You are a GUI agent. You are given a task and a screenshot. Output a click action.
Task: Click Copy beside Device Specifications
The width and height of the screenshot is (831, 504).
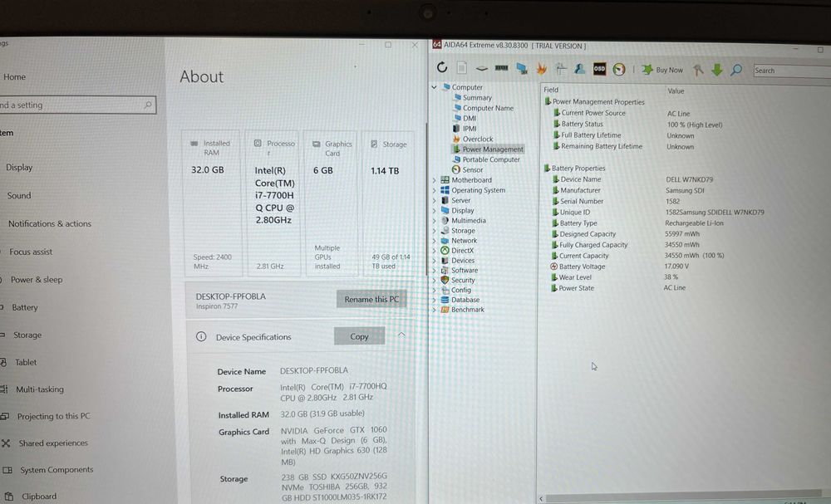[x=359, y=336]
